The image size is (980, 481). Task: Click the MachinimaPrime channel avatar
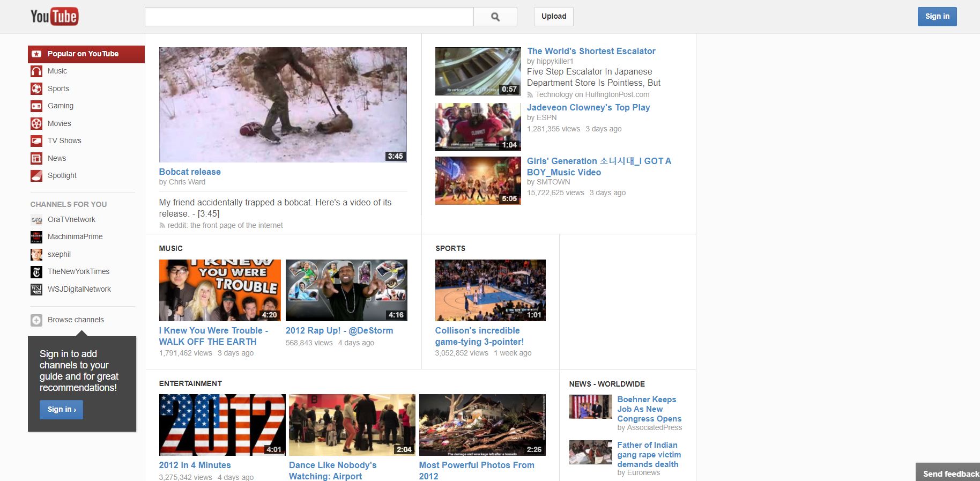36,237
